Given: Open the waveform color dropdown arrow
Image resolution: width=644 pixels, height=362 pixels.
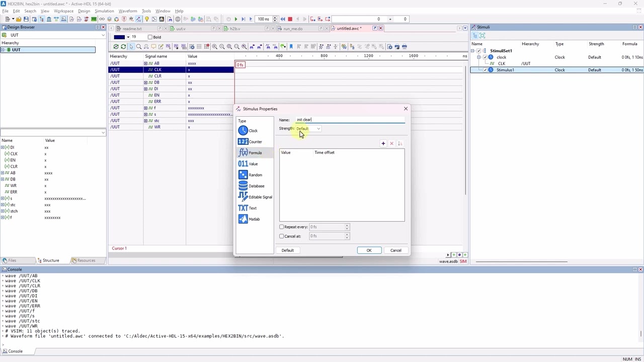Looking at the screenshot, I should 128,37.
